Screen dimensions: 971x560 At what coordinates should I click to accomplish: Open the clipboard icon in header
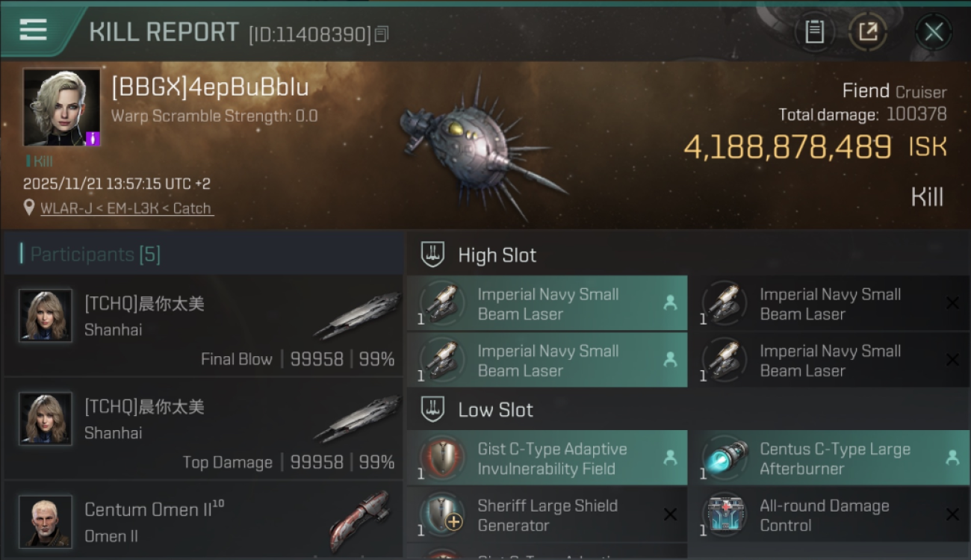(814, 32)
